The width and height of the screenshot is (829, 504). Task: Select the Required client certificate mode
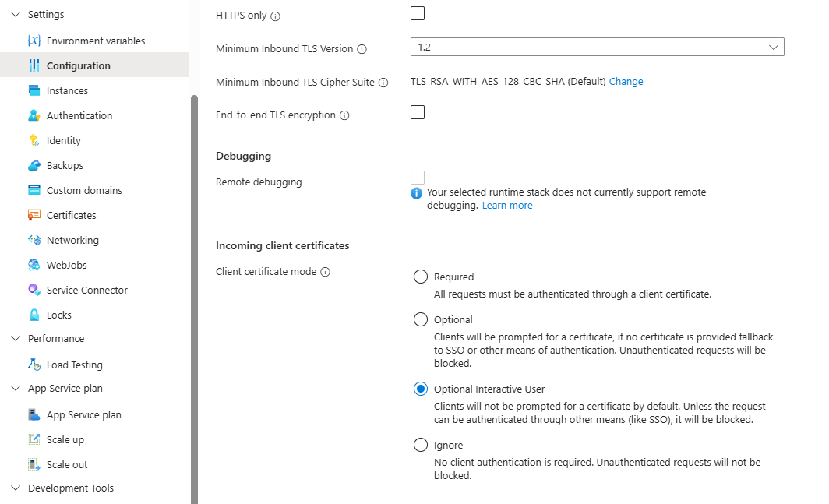(x=421, y=277)
